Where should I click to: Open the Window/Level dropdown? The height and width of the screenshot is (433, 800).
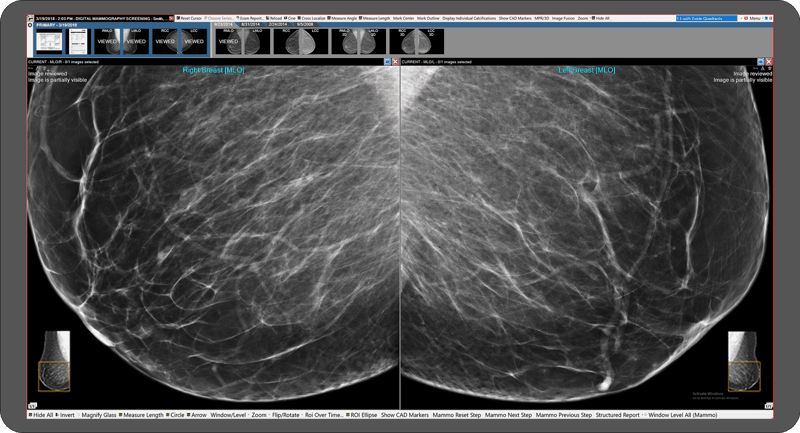point(229,415)
